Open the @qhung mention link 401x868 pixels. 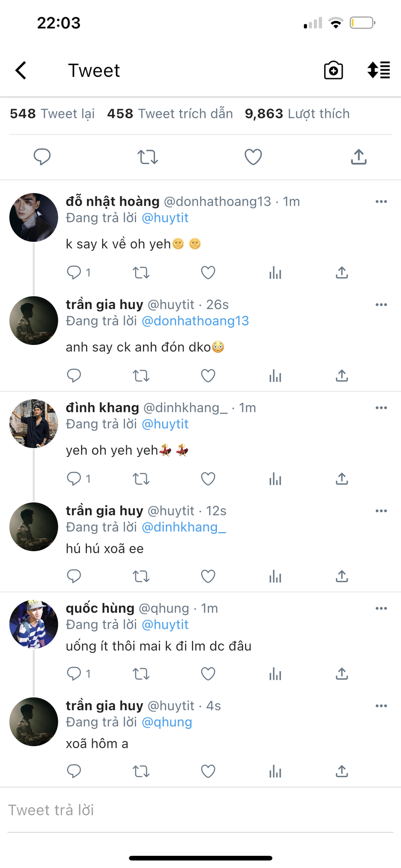(167, 722)
